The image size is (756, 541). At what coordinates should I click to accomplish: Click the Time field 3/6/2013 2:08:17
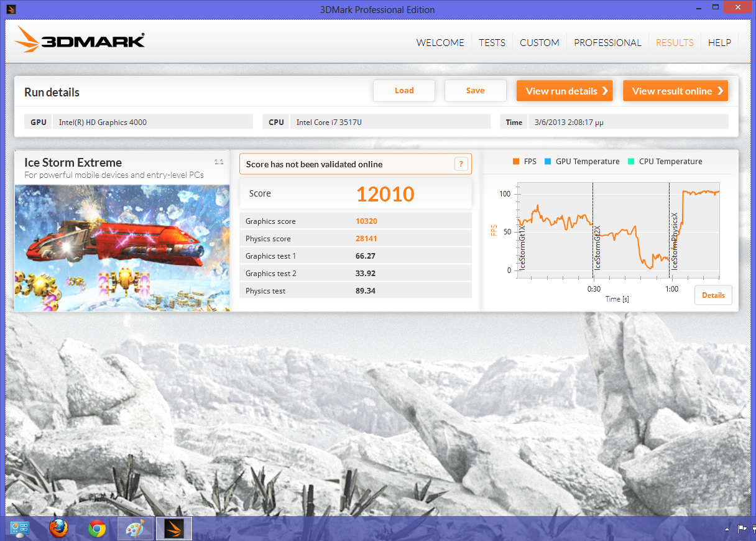[628, 122]
